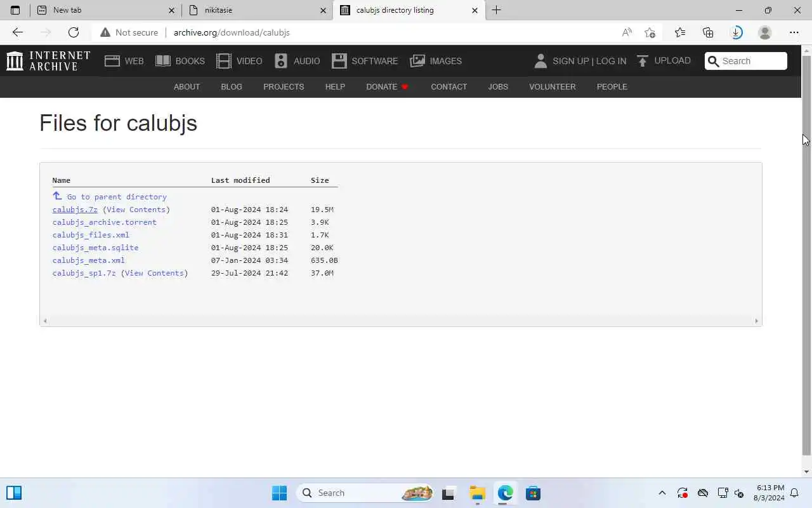
Task: Click the user silhouette icon beside Sign Up
Action: 540,61
